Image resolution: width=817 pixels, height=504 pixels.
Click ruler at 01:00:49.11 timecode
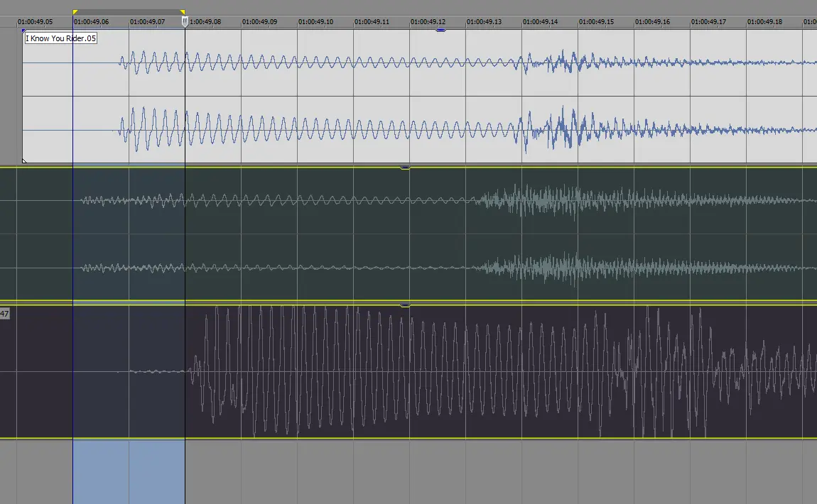point(372,22)
